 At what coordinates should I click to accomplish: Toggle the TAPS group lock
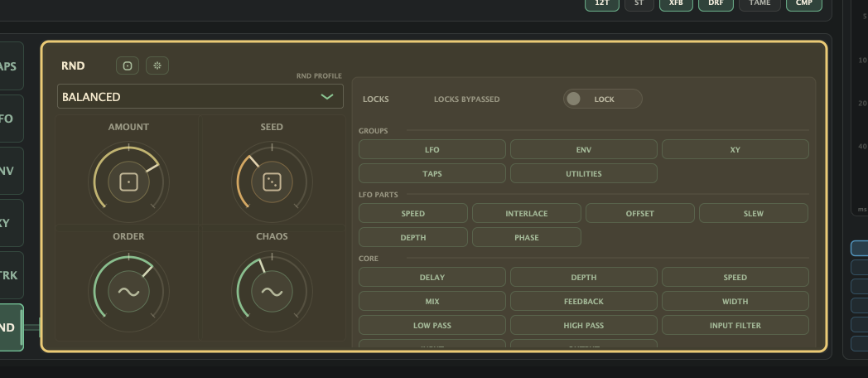tap(432, 173)
